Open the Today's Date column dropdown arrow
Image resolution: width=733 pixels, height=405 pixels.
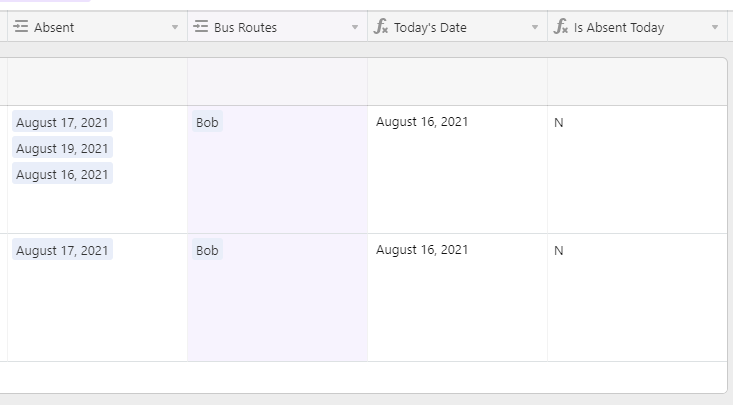click(x=535, y=28)
